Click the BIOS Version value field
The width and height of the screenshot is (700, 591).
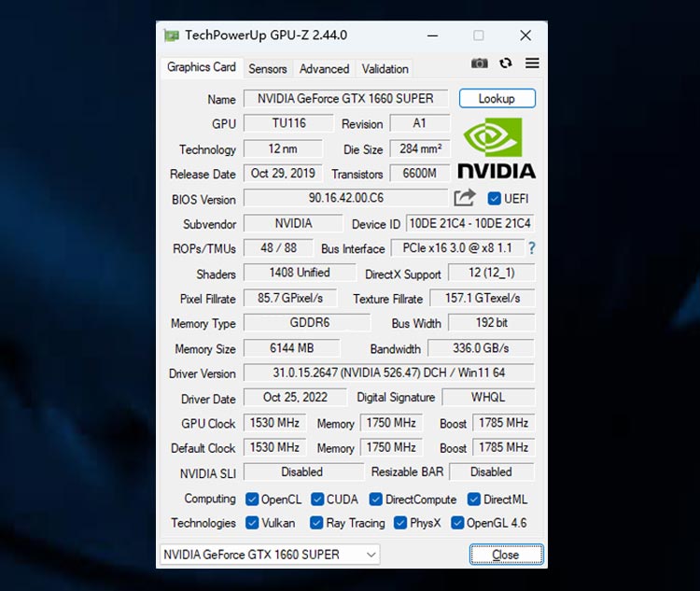pyautogui.click(x=345, y=198)
